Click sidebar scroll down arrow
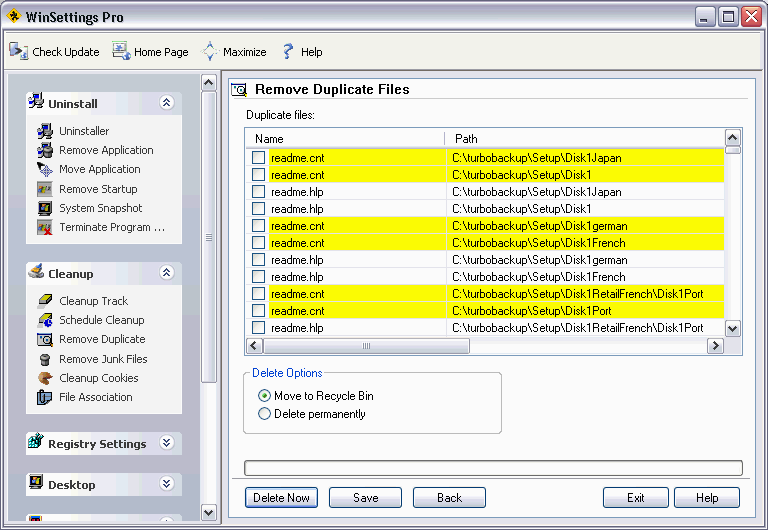Screen dimensions: 768x530 tap(209, 512)
